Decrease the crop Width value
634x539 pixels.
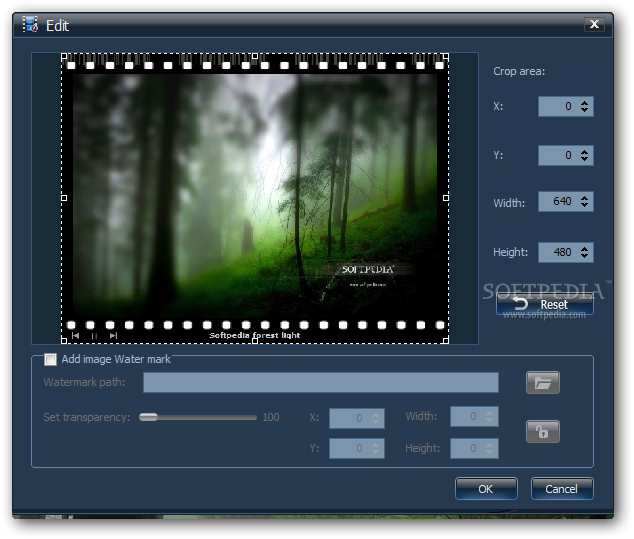tap(584, 205)
